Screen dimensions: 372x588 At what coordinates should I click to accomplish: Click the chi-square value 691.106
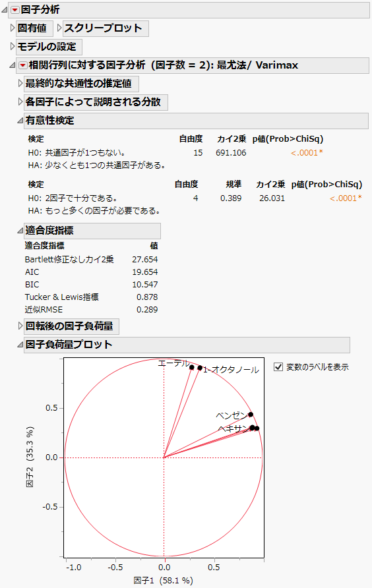point(231,153)
